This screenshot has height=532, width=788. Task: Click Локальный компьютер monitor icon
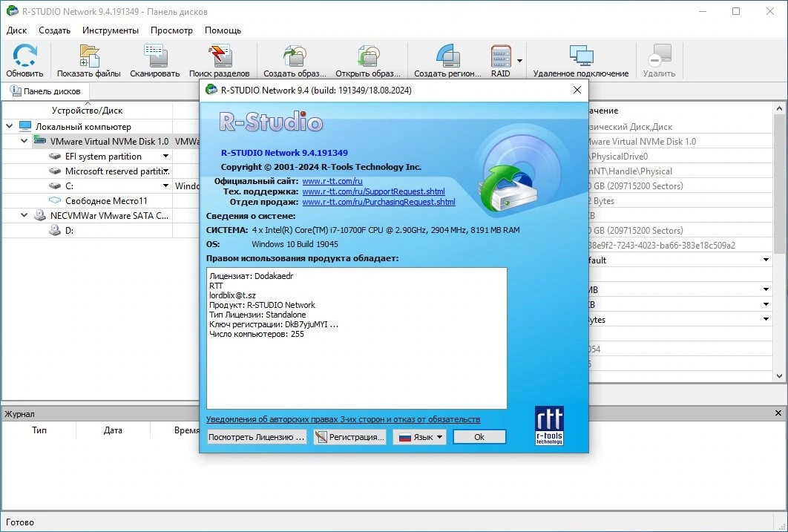[25, 126]
